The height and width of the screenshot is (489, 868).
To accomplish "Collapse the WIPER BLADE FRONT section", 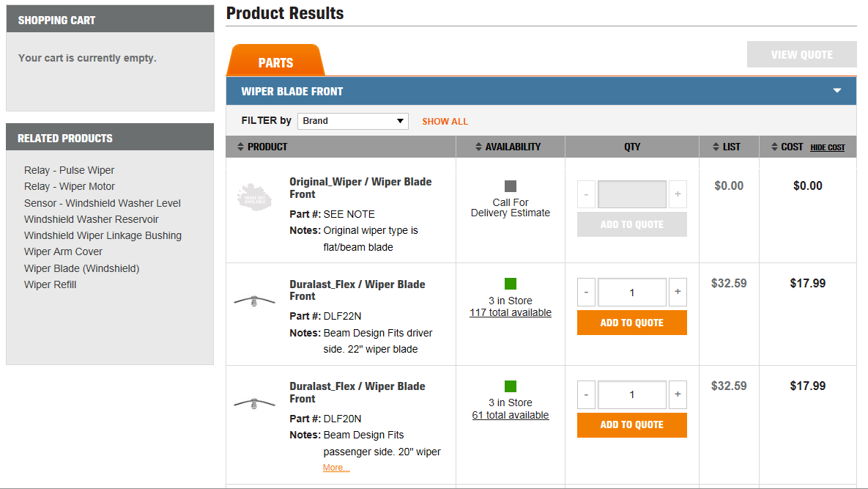I will 837,90.
